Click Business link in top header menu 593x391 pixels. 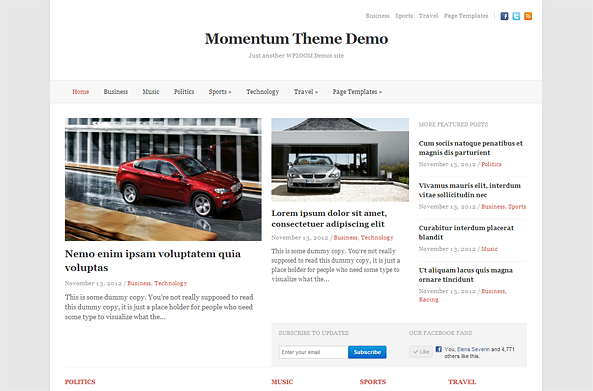pyautogui.click(x=377, y=16)
